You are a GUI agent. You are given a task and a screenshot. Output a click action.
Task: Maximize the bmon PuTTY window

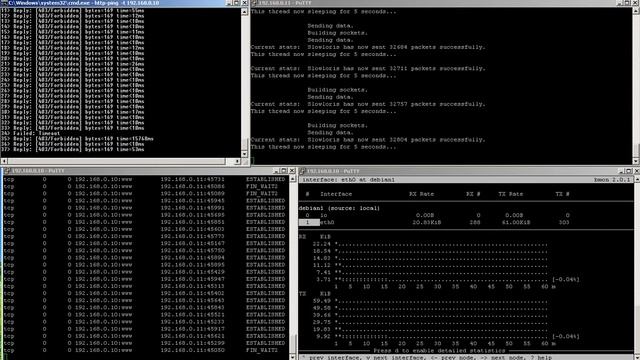629,171
